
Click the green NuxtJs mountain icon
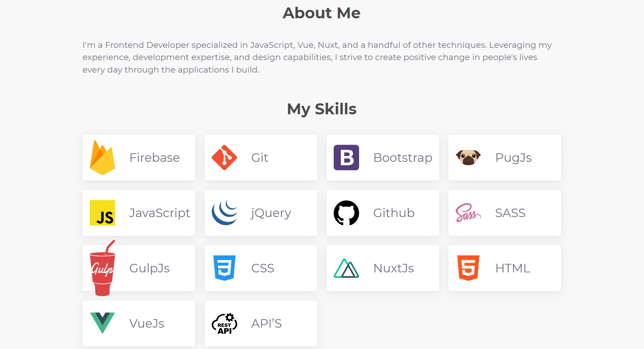(x=346, y=268)
